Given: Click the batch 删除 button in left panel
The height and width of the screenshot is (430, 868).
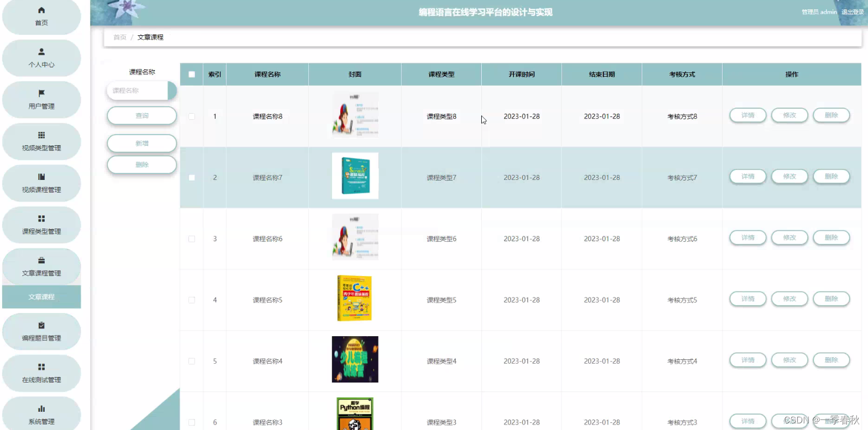Looking at the screenshot, I should tap(142, 164).
